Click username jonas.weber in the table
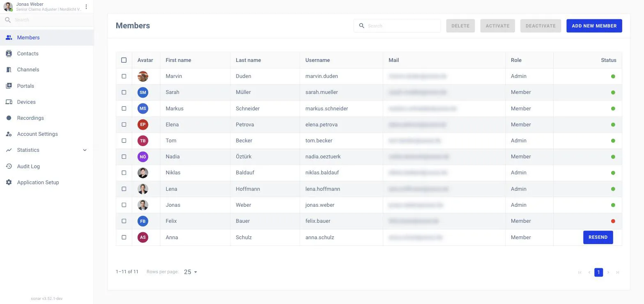The height and width of the screenshot is (304, 644). tap(320, 205)
